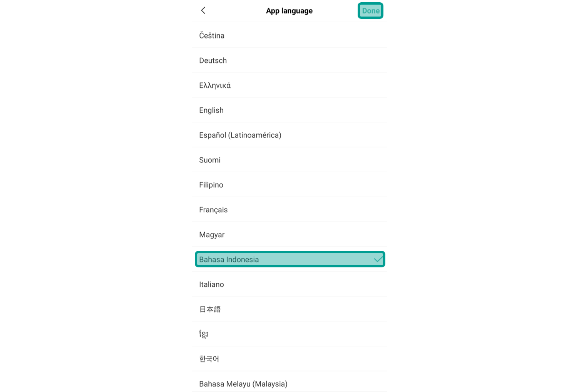Choose 한국어 from the list
The image size is (579, 392).
[x=289, y=359]
